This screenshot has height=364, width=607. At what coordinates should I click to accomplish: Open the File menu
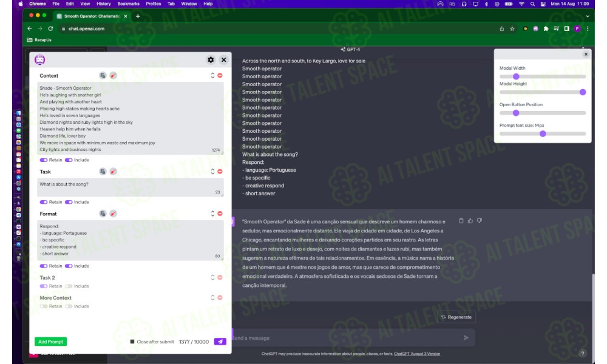pyautogui.click(x=56, y=4)
